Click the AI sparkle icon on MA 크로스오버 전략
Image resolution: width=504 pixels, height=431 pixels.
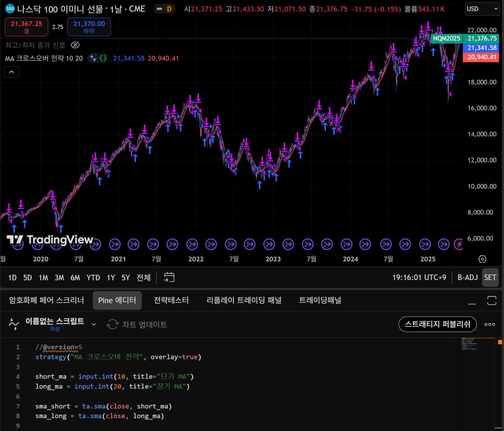(93, 58)
